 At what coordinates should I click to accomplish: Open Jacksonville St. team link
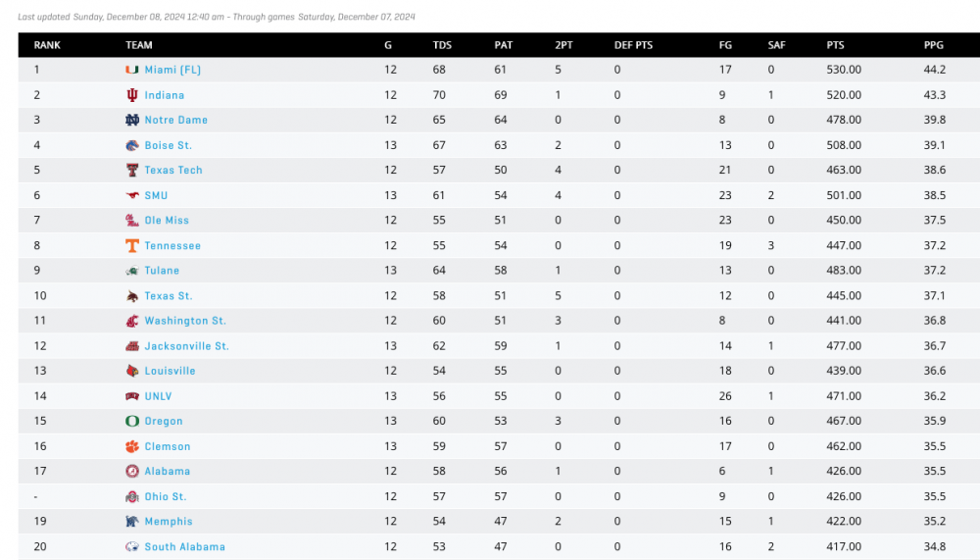186,346
